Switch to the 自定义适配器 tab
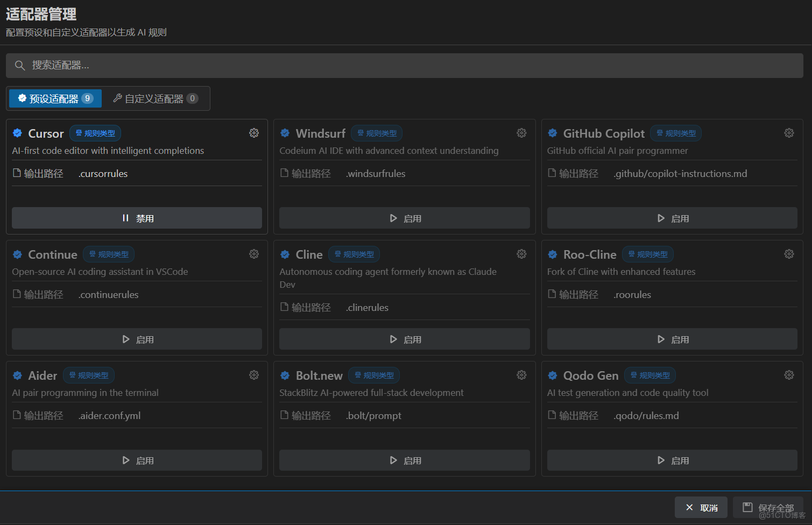Screen dimensions: 812x525 156,98
